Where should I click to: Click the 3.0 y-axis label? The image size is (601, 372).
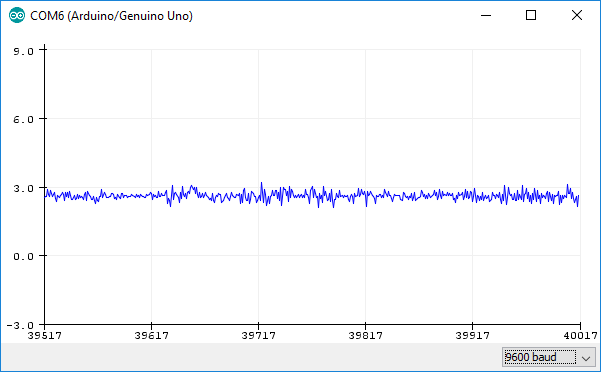point(23,188)
